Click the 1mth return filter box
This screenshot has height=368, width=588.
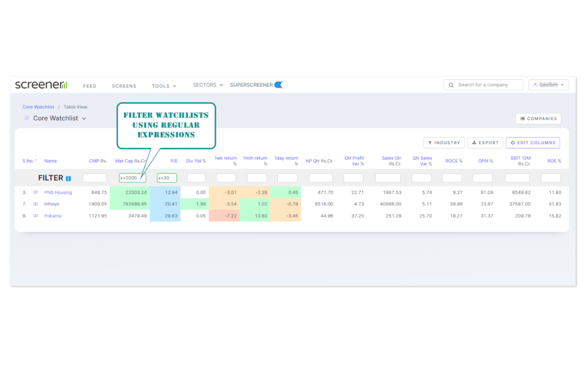click(x=257, y=178)
